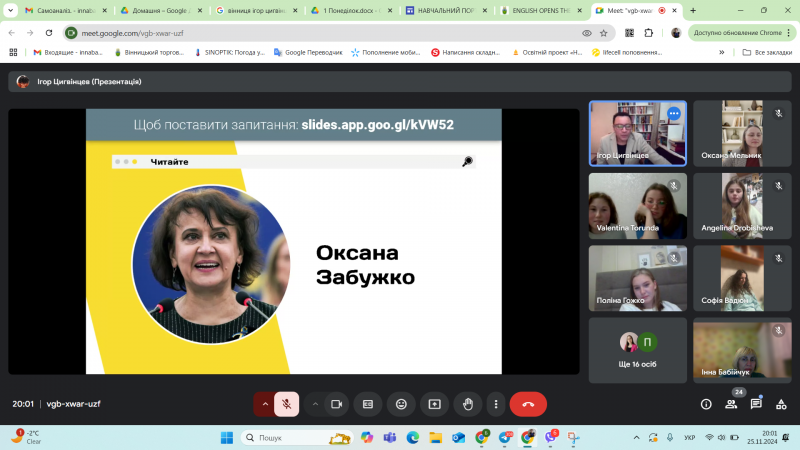Image resolution: width=800 pixels, height=450 pixels.
Task: Turn on closed captions
Action: click(x=368, y=404)
